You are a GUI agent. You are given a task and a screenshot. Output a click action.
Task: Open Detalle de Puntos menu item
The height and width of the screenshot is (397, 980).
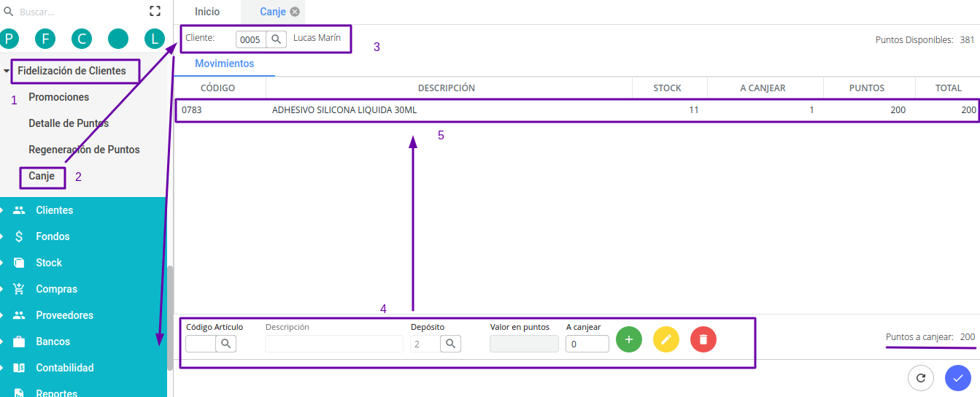69,123
